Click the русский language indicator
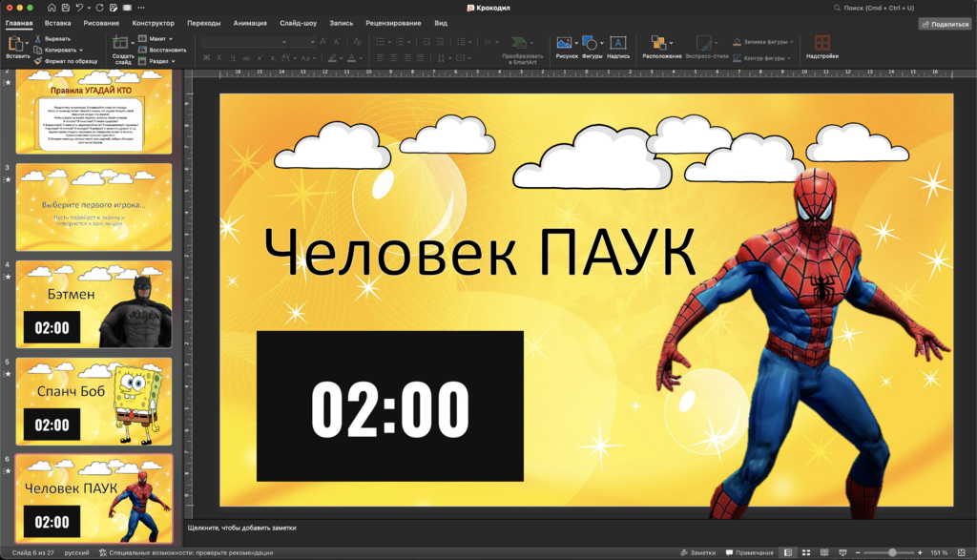Image resolution: width=977 pixels, height=560 pixels. pos(76,552)
